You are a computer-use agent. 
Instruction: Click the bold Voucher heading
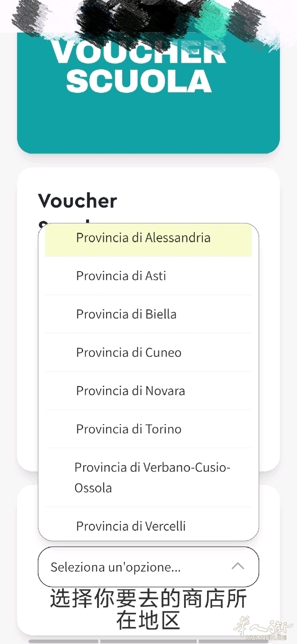[78, 201]
